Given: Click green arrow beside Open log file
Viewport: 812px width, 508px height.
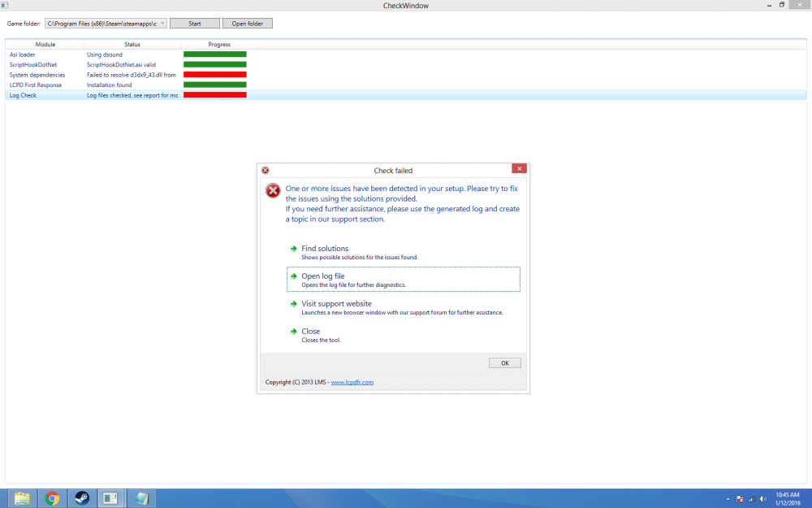Looking at the screenshot, I should point(294,276).
